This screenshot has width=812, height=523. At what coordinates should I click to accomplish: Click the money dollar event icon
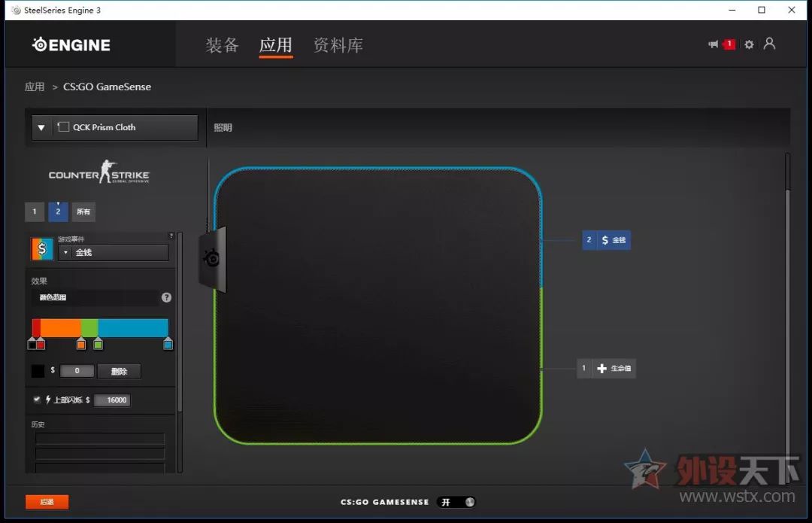pos(42,249)
